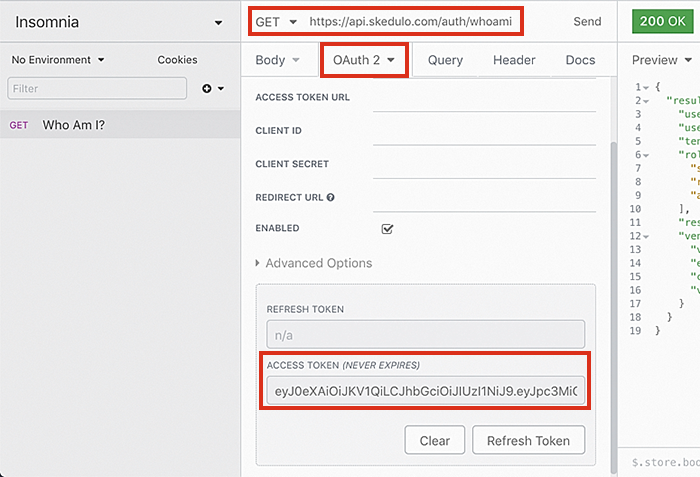Switch to the Docs tab
Screen dimensions: 700x477
[580, 60]
